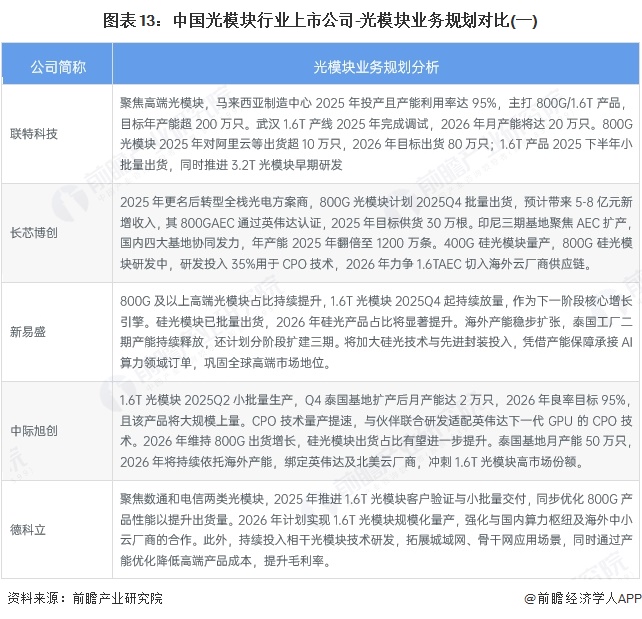Click the line '算力领域订单，巩固全球高端市场地位'
Viewport: 642px width, 619px height.
tap(225, 363)
